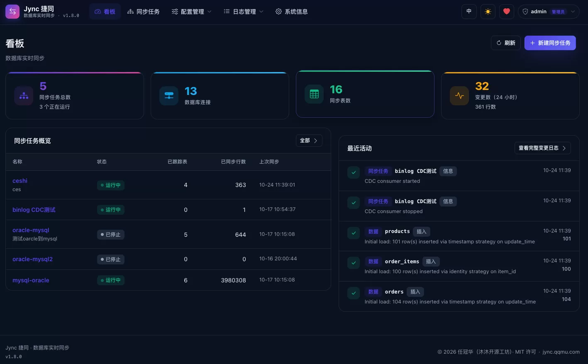Switch language with the 中 button
Screen dimensions: 588x364
[x=469, y=12]
